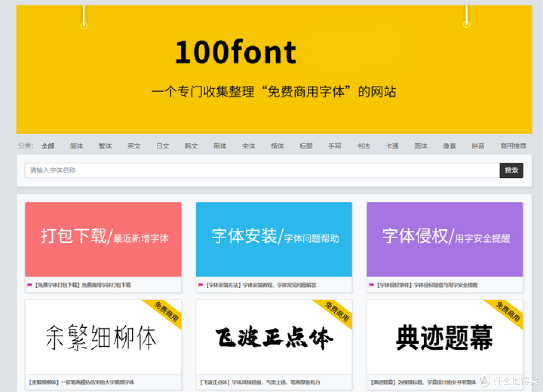
Task: Open the 飞波正点体 description link
Action: coord(260,382)
